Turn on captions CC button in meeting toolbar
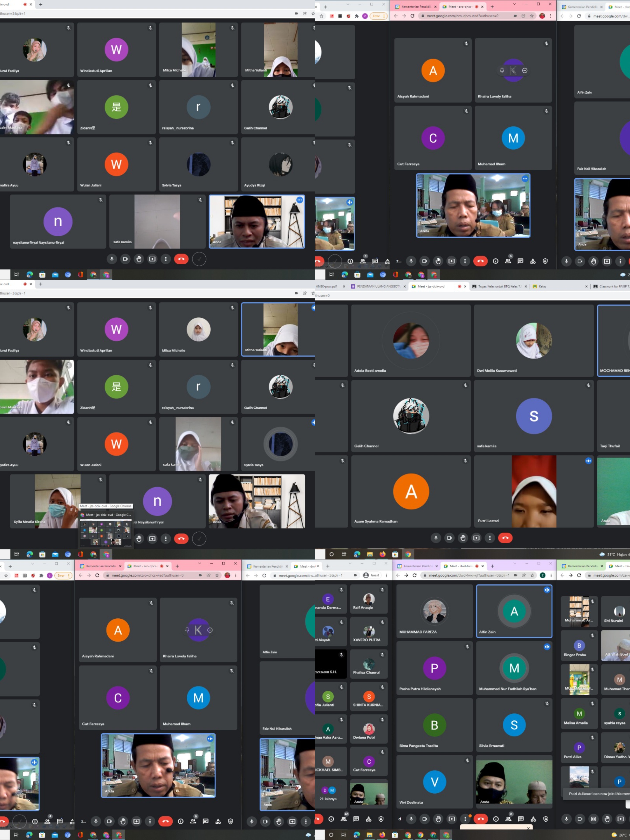This screenshot has width=630, height=840. coord(594,819)
